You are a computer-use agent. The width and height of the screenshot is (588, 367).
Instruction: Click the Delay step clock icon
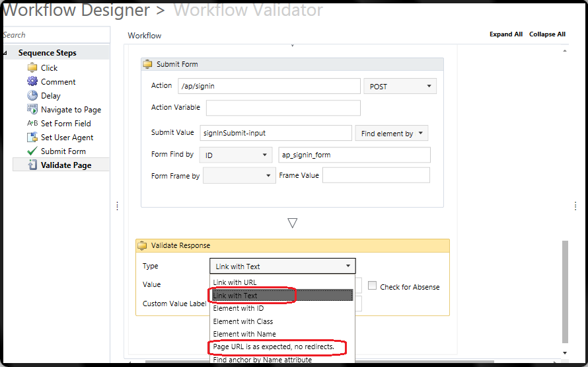32,95
